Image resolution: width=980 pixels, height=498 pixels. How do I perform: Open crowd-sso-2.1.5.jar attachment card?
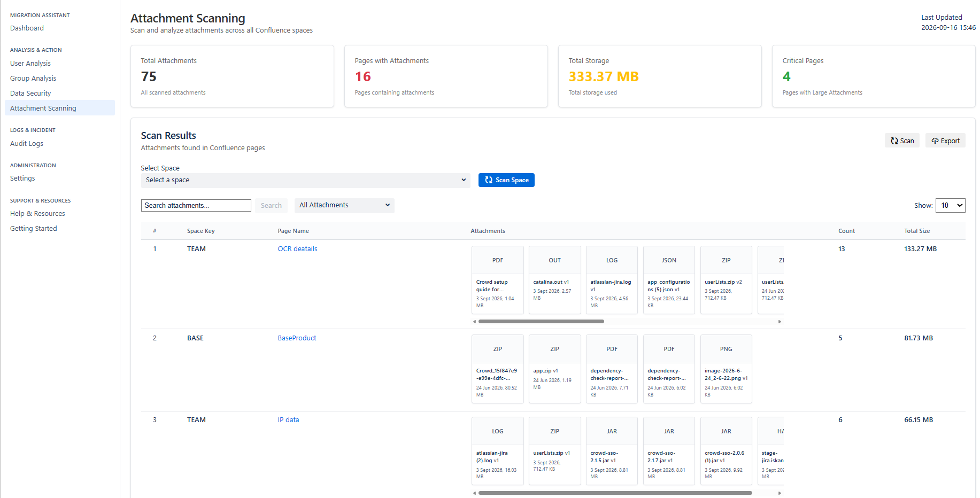612,451
